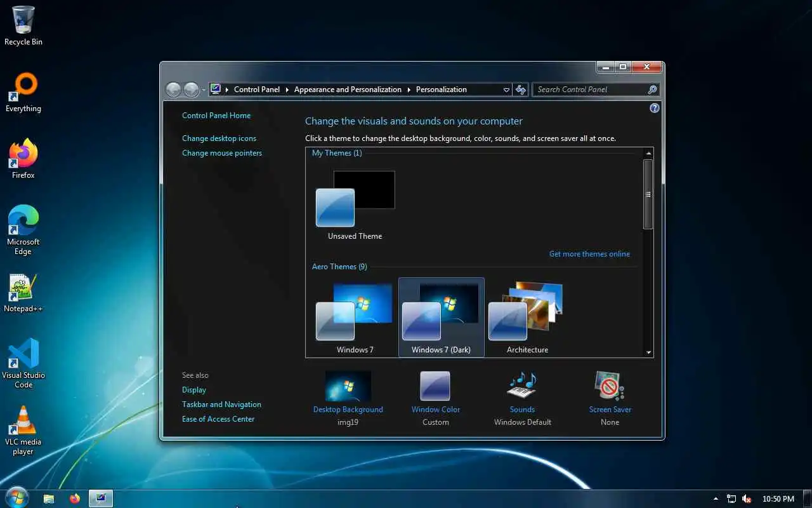This screenshot has height=508, width=812.
Task: Open the recent pages dropdown arrow
Action: (204, 90)
